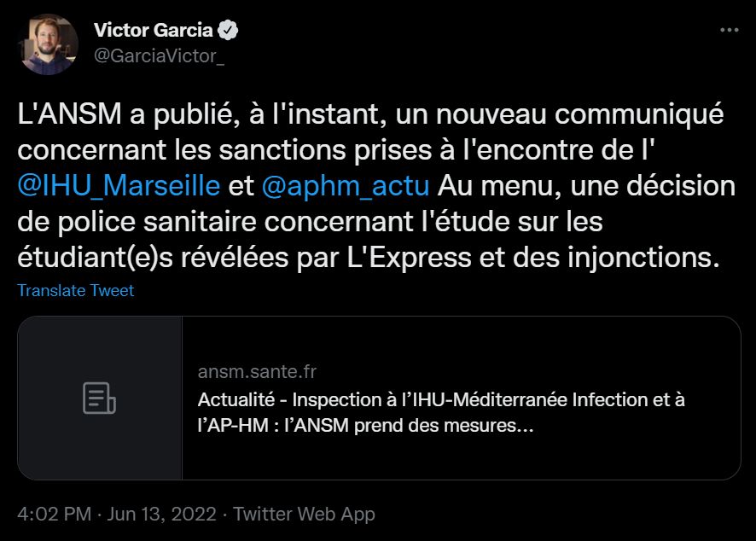Image resolution: width=756 pixels, height=541 pixels.
Task: Open the ansm.sante.fr domain link
Action: click(x=257, y=372)
